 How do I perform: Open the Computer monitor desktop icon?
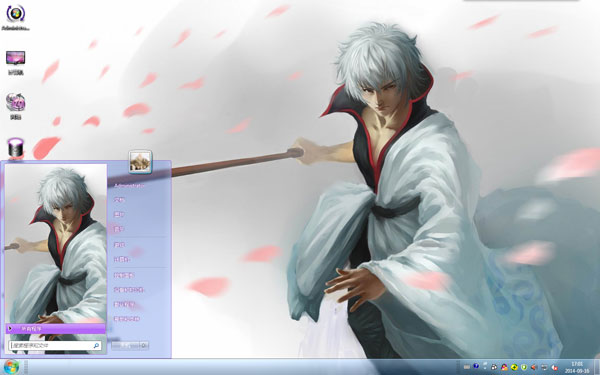pyautogui.click(x=15, y=62)
